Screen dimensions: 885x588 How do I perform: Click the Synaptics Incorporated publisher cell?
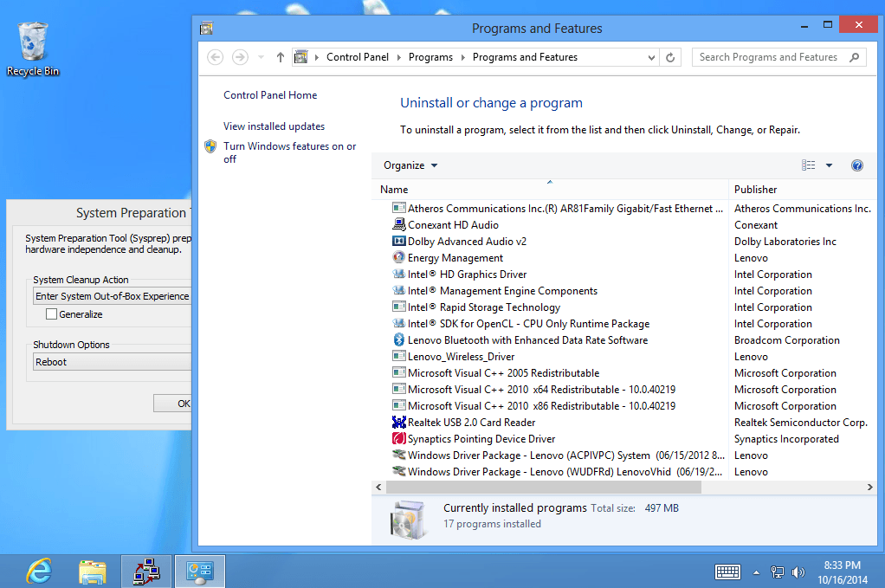click(786, 438)
